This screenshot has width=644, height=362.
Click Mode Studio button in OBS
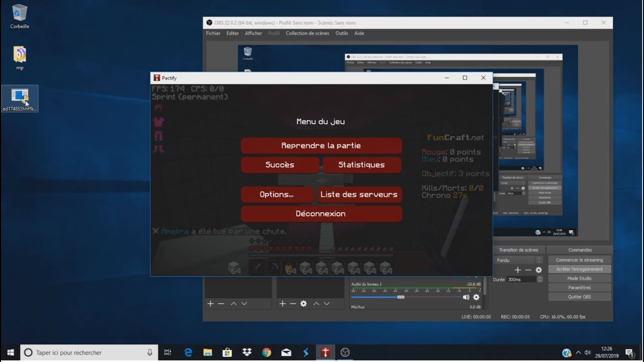579,278
